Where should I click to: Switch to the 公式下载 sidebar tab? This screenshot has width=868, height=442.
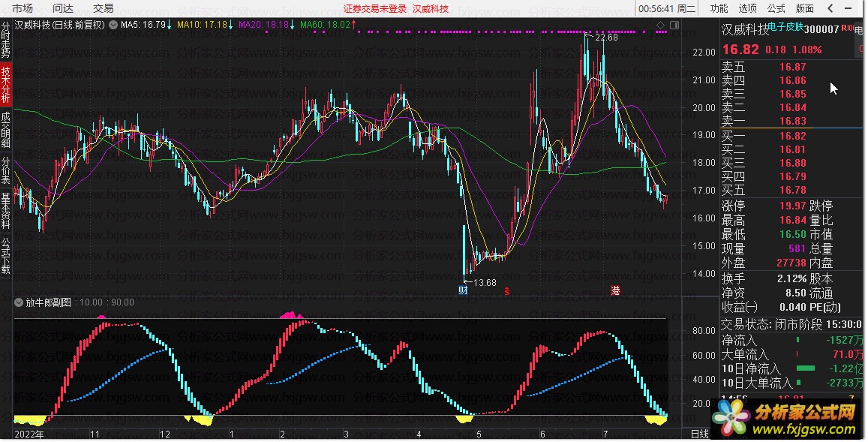coord(5,256)
